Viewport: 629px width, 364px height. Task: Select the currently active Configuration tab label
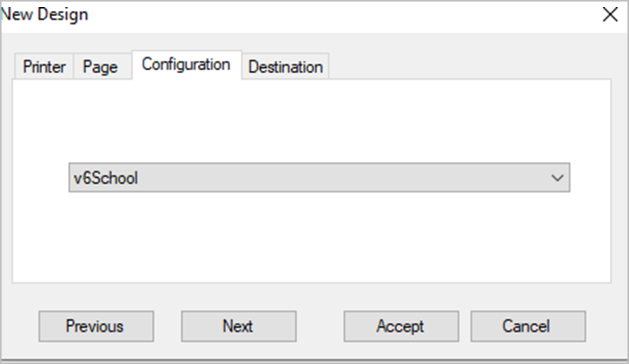186,64
